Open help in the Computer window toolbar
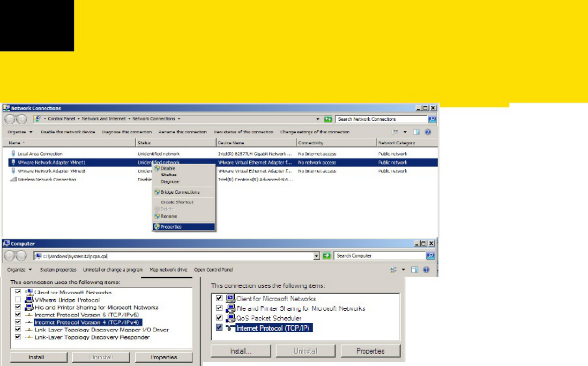Screen dimensions: 588x366 [426, 270]
